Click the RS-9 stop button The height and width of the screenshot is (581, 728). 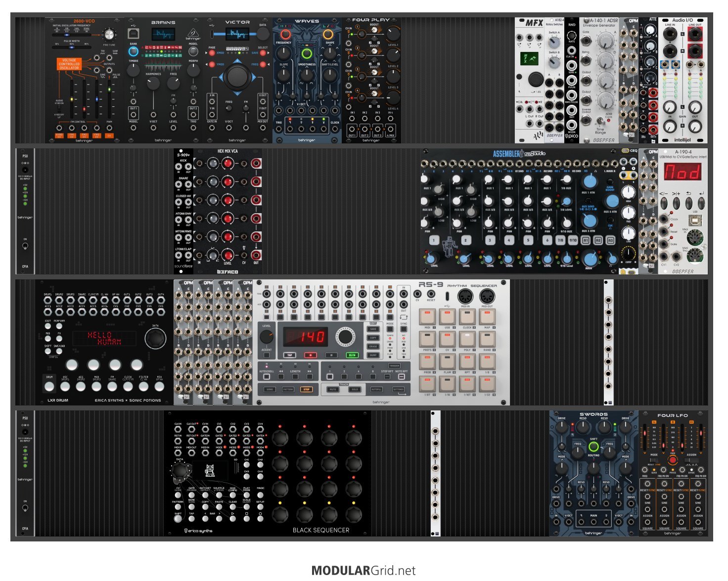point(331,355)
